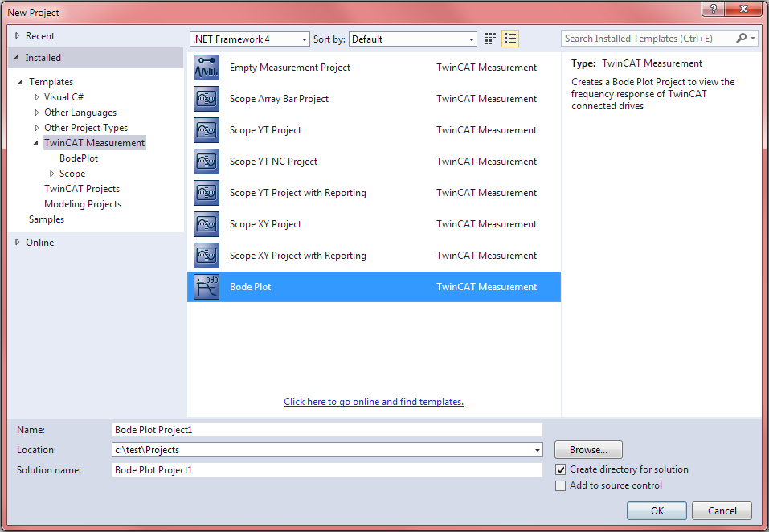Expand the Visual C# tree node
Viewport: 769px width, 532px height.
pos(36,97)
